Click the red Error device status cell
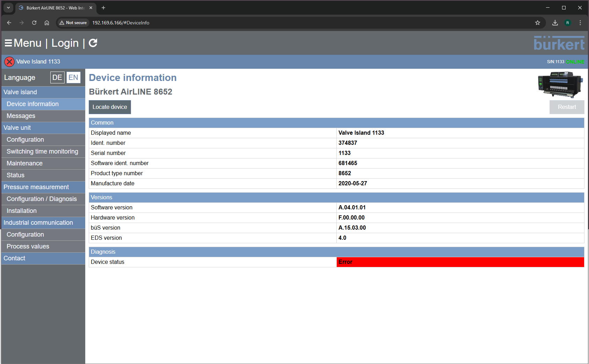This screenshot has height=364, width=589. pyautogui.click(x=460, y=262)
